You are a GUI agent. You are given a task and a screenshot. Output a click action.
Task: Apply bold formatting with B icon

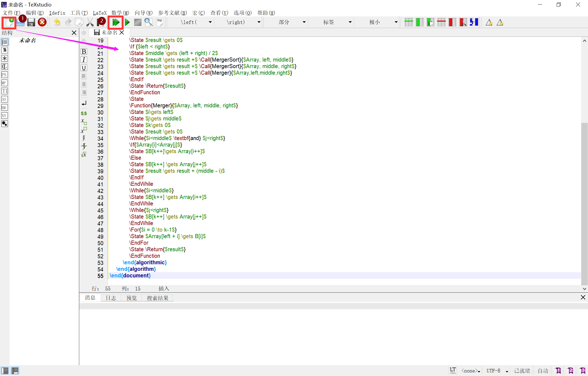coord(84,51)
